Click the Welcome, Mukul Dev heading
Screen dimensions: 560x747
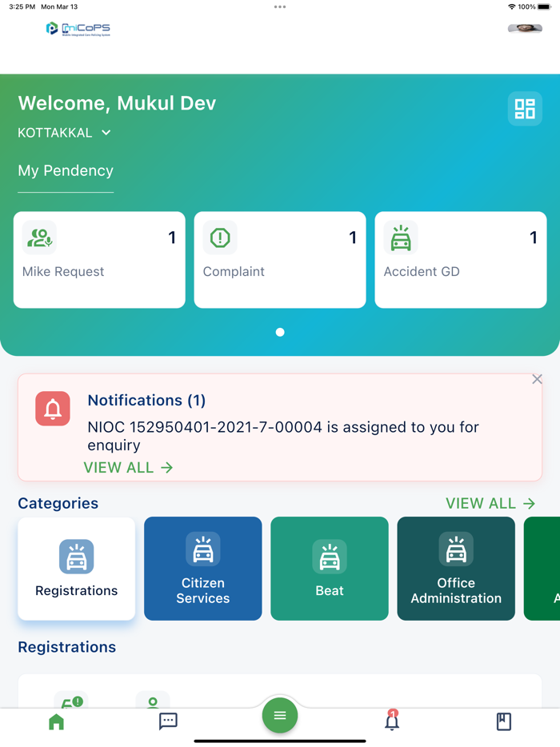click(117, 103)
